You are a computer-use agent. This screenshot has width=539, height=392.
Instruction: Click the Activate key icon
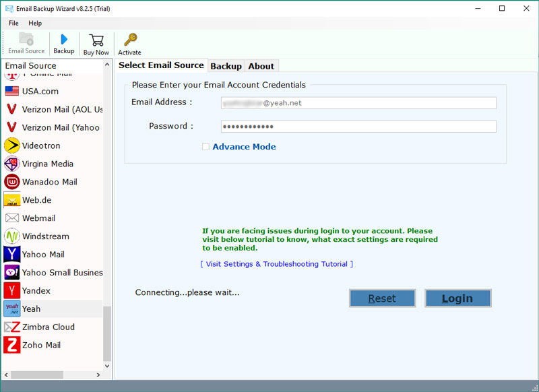(x=130, y=40)
